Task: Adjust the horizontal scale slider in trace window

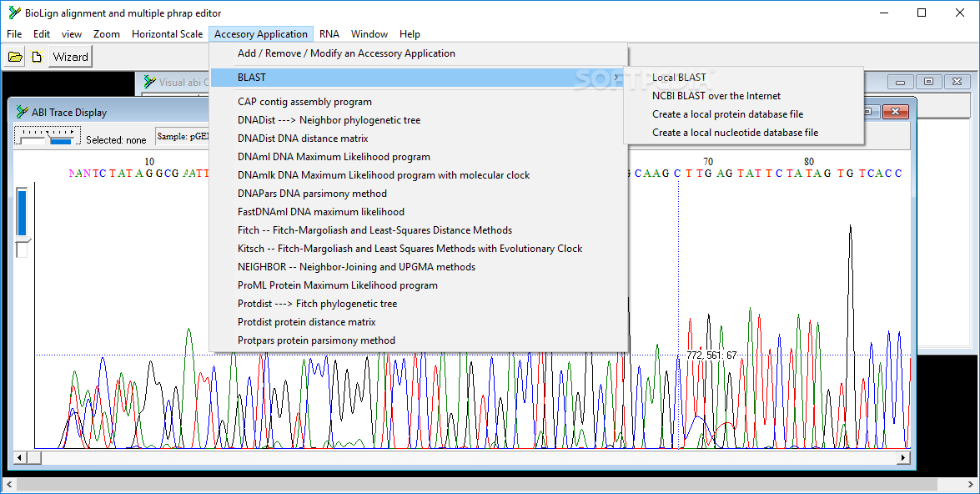Action: pos(48,136)
